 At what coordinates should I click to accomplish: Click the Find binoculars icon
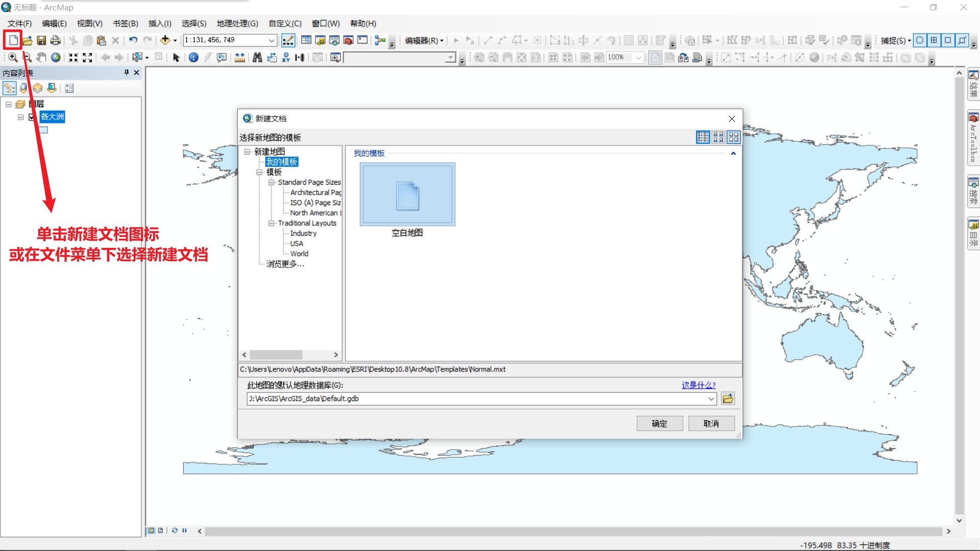257,58
